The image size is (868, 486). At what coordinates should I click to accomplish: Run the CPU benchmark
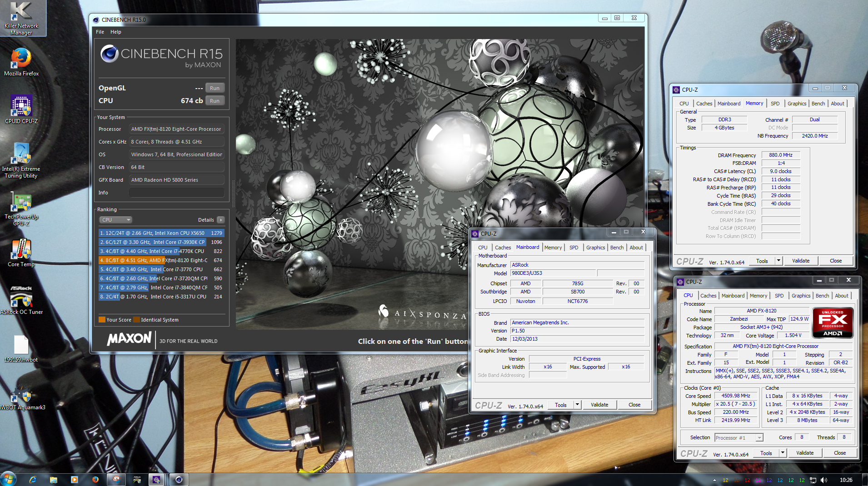[x=215, y=101]
